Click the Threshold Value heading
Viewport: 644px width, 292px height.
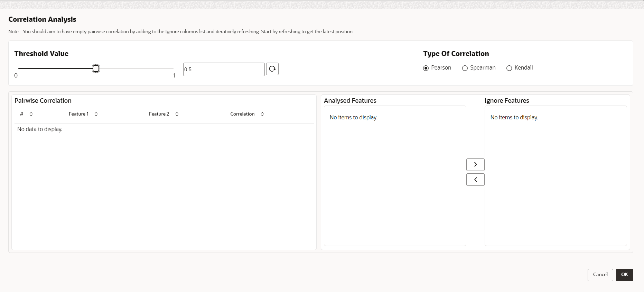pos(41,54)
